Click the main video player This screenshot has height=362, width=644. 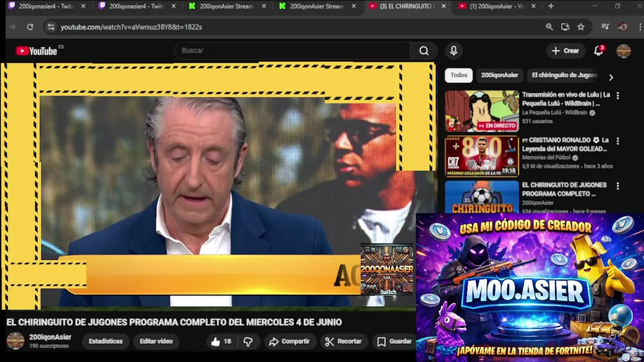click(217, 186)
